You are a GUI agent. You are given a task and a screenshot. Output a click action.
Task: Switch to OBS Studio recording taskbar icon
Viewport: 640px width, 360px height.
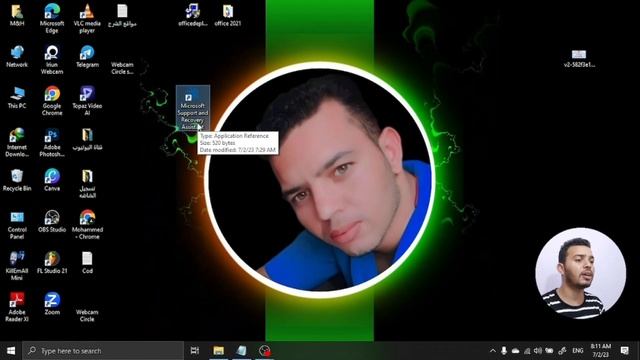(264, 351)
